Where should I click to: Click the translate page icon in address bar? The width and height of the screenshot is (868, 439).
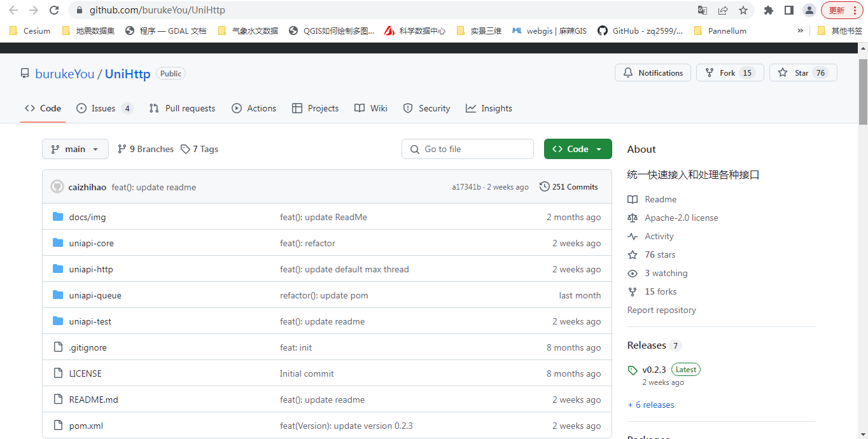[703, 10]
